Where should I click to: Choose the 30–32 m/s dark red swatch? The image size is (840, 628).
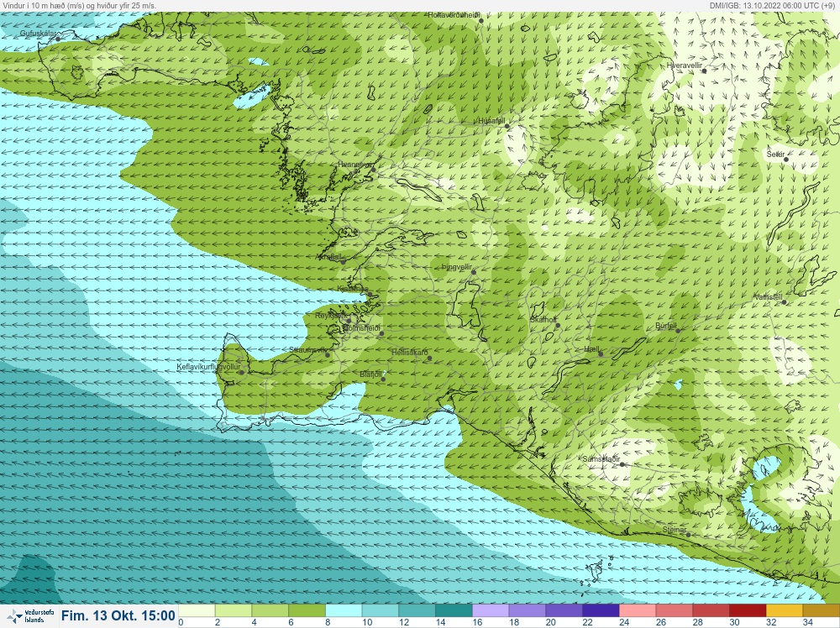tap(748, 611)
